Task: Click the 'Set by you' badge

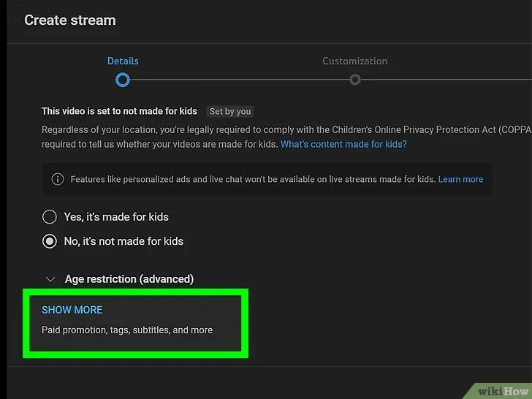Action: tap(230, 111)
